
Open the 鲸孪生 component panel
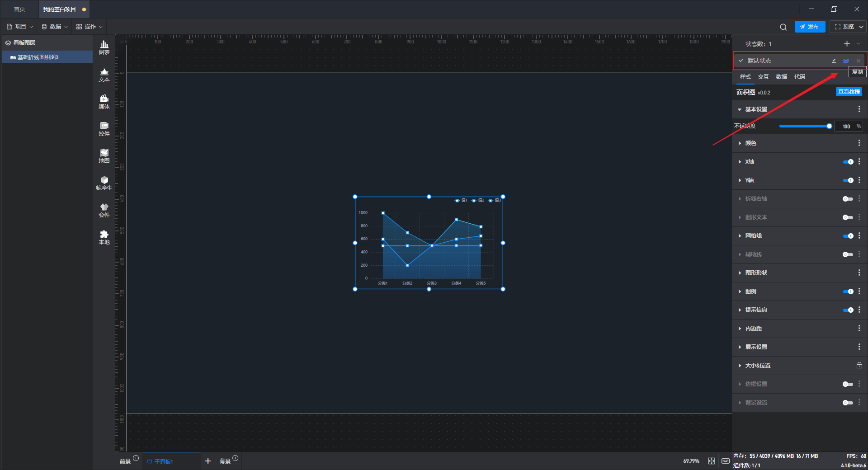coord(104,183)
